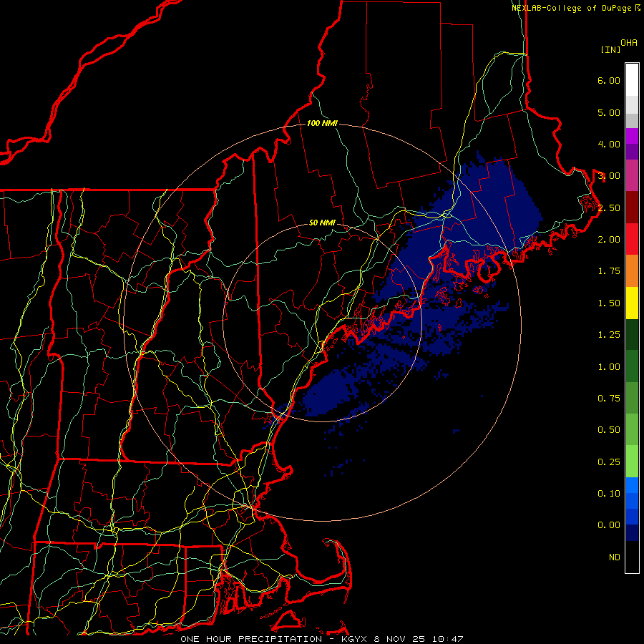This screenshot has width=644, height=644.
Task: Select the 1.50 legend value
Action: [x=609, y=303]
